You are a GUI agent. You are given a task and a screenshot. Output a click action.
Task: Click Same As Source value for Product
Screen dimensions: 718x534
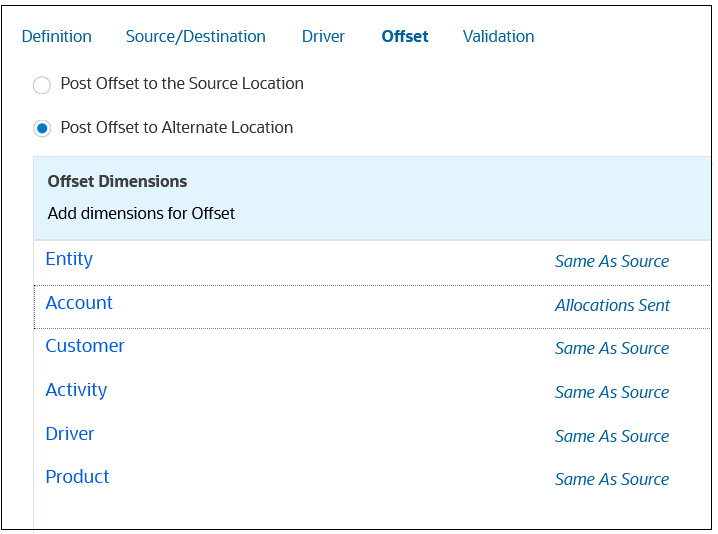click(x=612, y=480)
